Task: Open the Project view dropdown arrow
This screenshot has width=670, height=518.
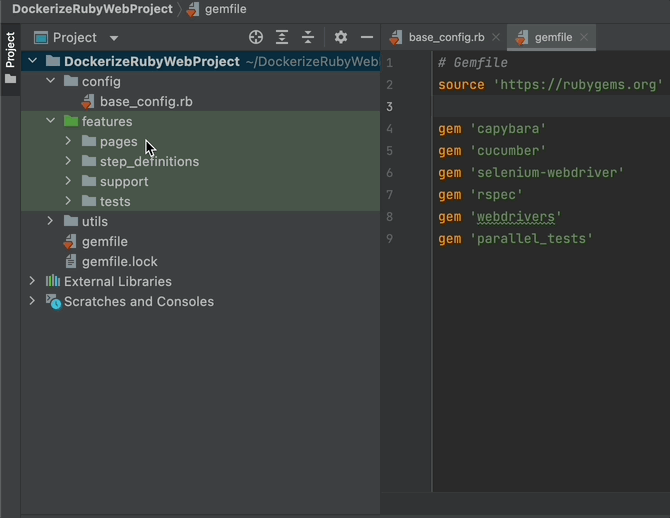Action: pyautogui.click(x=114, y=38)
